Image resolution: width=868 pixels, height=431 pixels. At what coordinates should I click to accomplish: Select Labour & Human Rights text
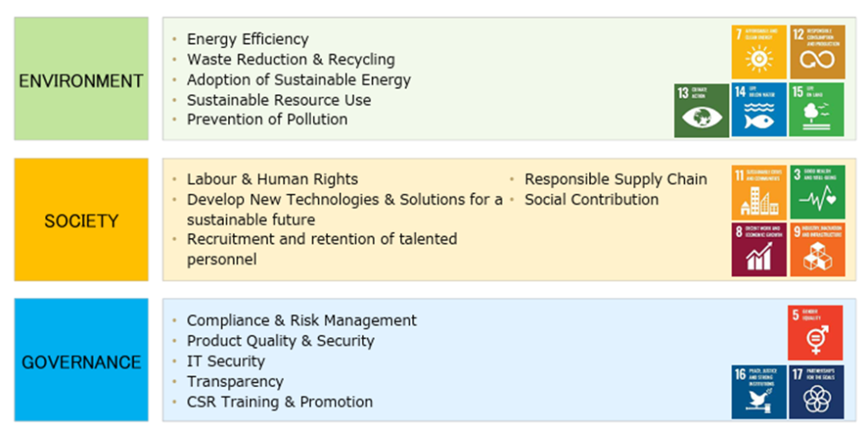click(x=272, y=180)
